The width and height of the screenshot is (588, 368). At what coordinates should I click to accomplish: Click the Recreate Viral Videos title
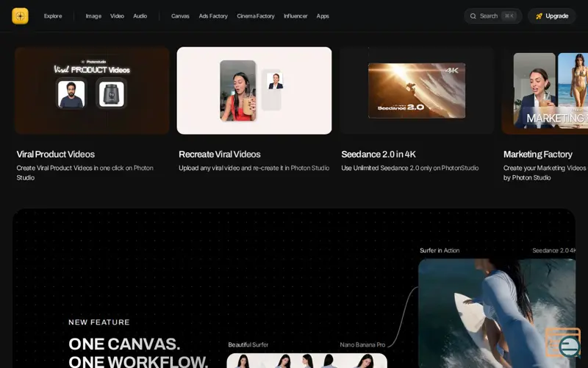click(x=219, y=155)
